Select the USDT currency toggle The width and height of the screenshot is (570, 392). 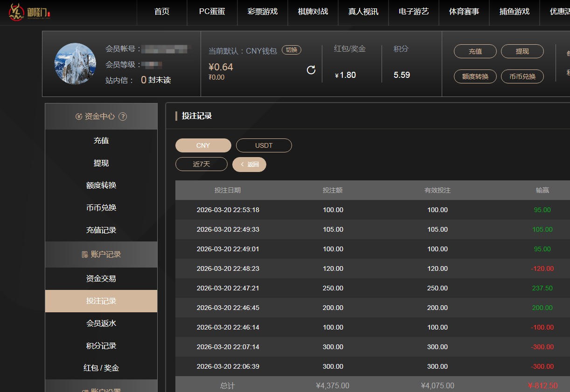(264, 145)
